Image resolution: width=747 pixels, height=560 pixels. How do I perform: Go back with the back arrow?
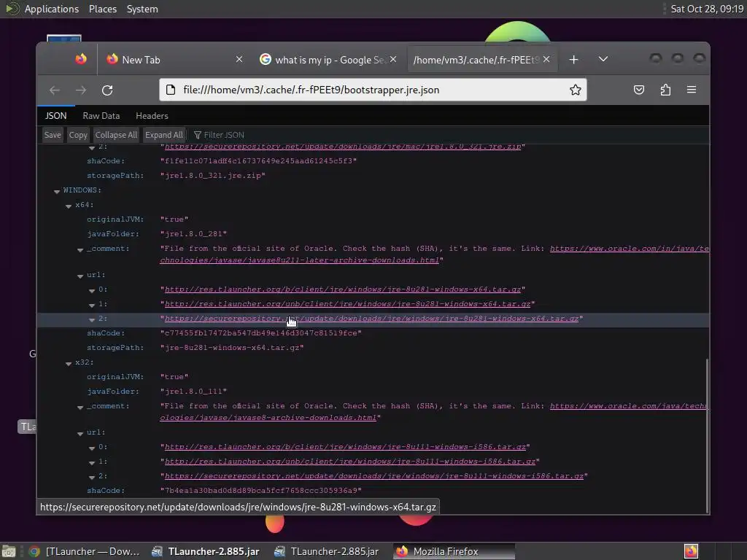pyautogui.click(x=54, y=90)
